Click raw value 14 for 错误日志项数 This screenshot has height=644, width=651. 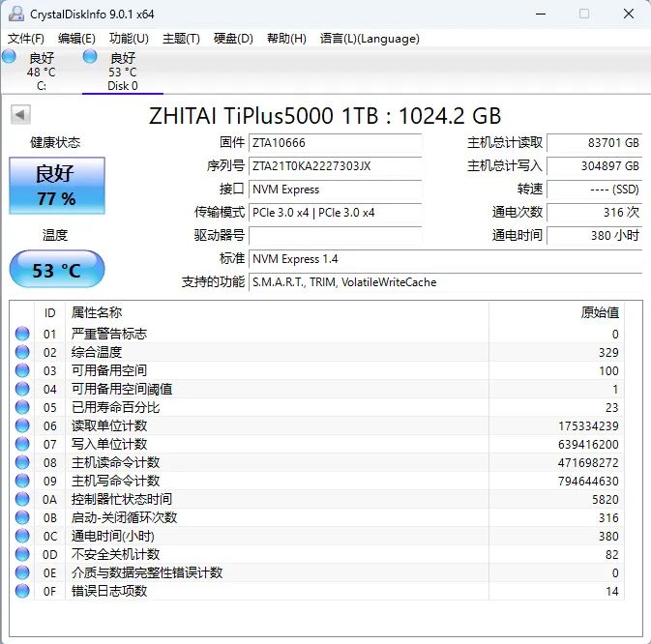tap(612, 592)
